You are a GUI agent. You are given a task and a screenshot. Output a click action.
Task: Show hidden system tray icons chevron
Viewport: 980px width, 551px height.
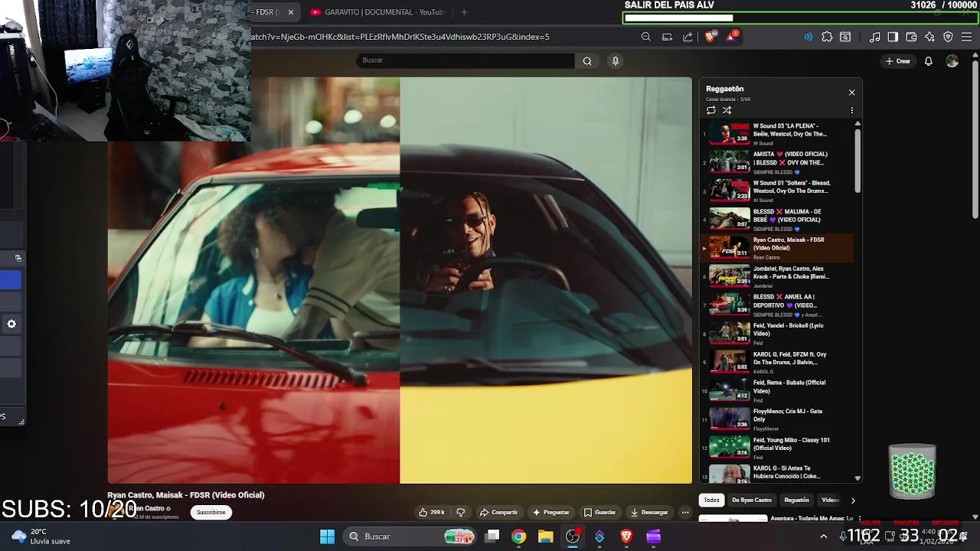click(823, 536)
